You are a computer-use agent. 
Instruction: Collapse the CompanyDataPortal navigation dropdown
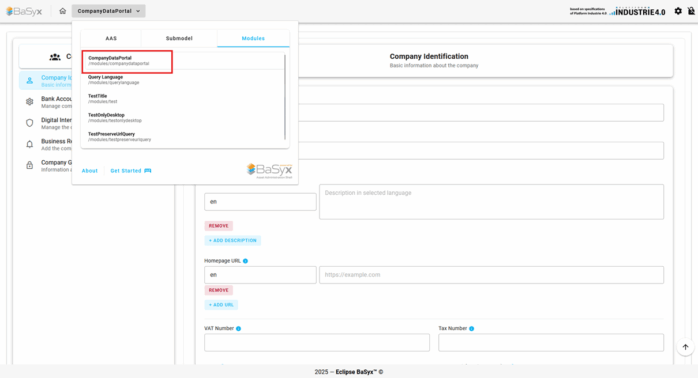[109, 11]
